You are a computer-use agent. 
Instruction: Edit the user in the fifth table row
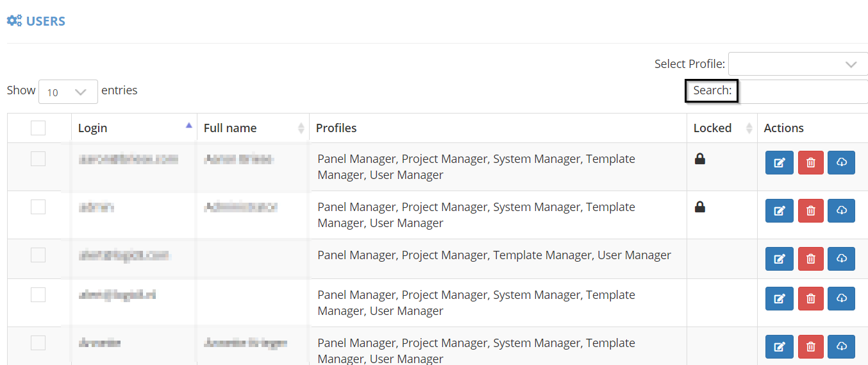click(780, 346)
